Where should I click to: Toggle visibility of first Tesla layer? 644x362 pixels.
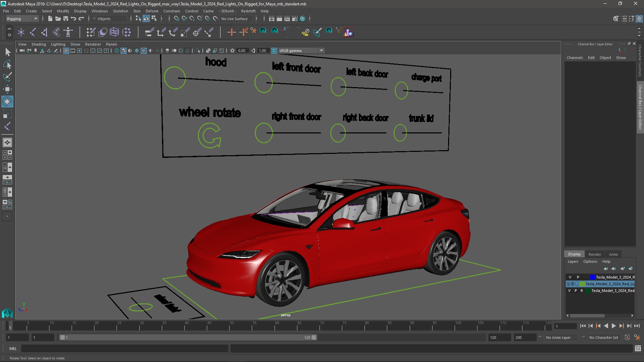click(570, 277)
